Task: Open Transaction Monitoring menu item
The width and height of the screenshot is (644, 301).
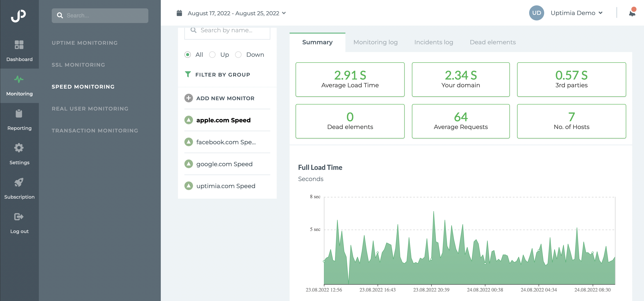Action: pyautogui.click(x=95, y=131)
